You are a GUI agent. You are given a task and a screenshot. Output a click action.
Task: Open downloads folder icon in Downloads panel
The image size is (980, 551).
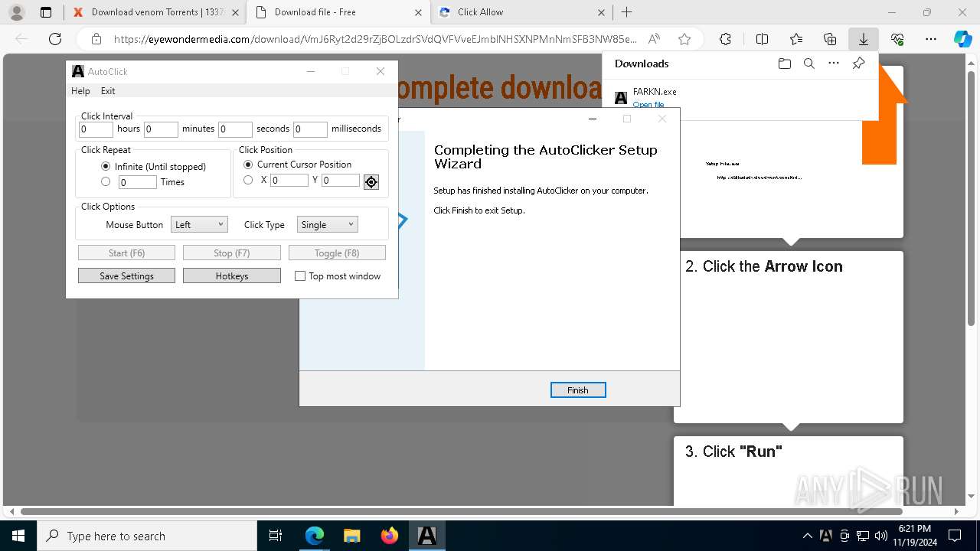pos(784,64)
